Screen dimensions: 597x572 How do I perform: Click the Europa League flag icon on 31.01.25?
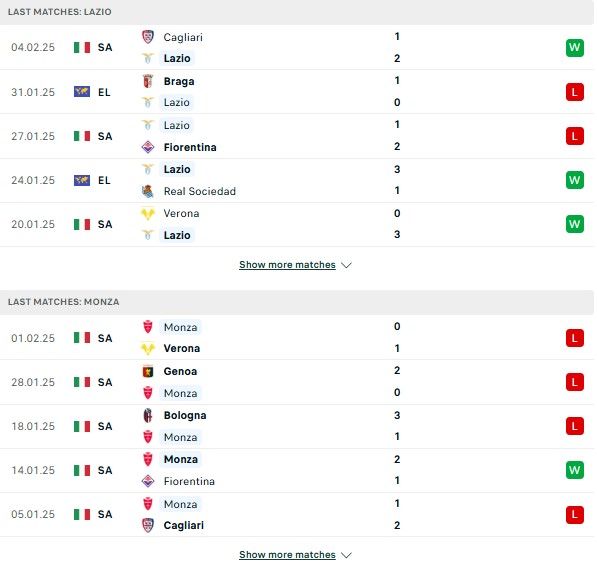tap(82, 92)
